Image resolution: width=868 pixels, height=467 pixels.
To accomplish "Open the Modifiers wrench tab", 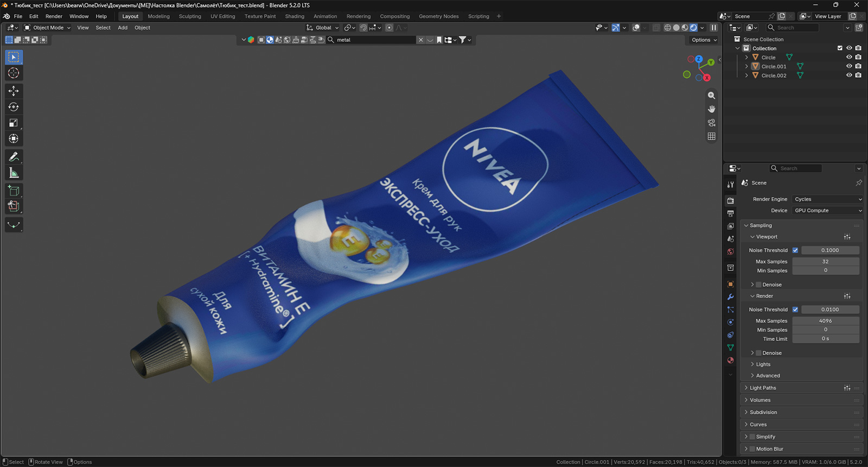I will pyautogui.click(x=731, y=297).
